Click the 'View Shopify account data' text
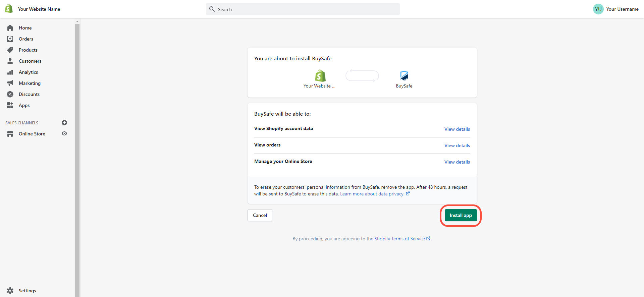 (283, 128)
